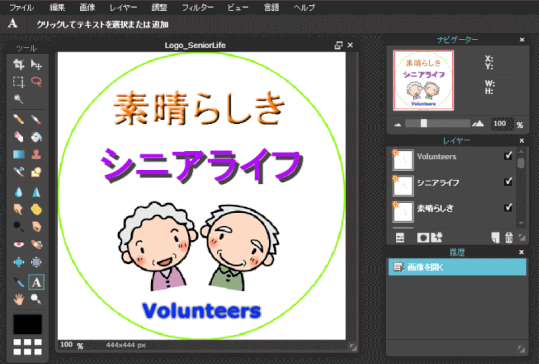Add a layer mask
This screenshot has width=539, height=364.
coord(423,238)
